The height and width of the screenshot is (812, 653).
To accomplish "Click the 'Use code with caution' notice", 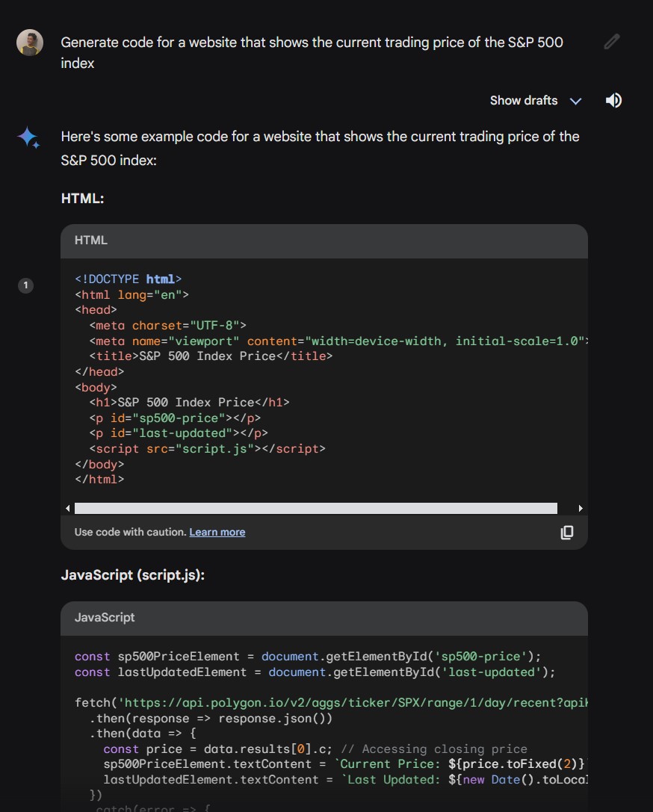I will click(130, 532).
